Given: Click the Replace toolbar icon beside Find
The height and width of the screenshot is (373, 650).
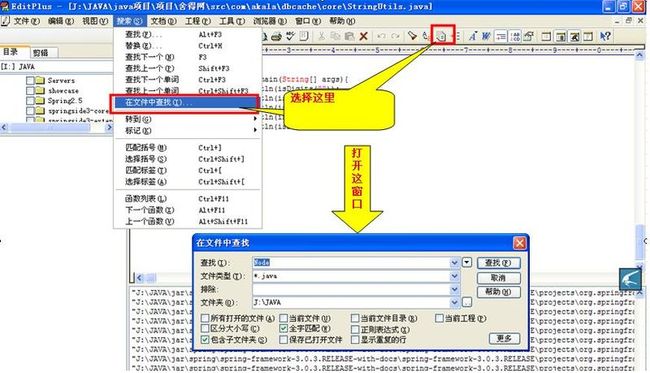Looking at the screenshot, I should click(426, 36).
